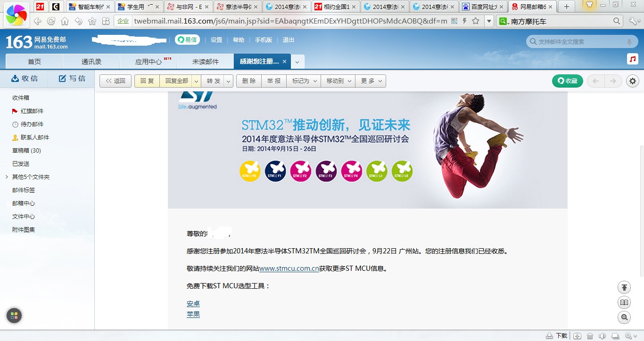Open the 标记为 dropdown

coord(304,81)
